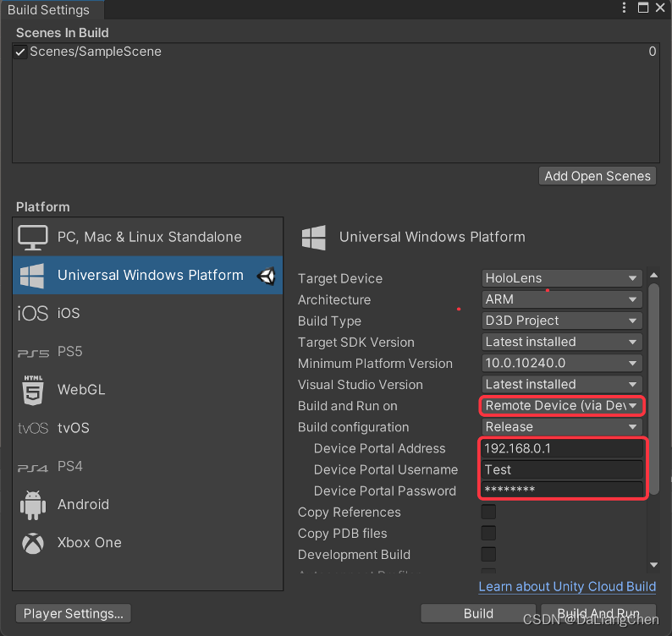Screen dimensions: 672x636
Task: Click the Device Portal Username field
Action: [x=562, y=469]
